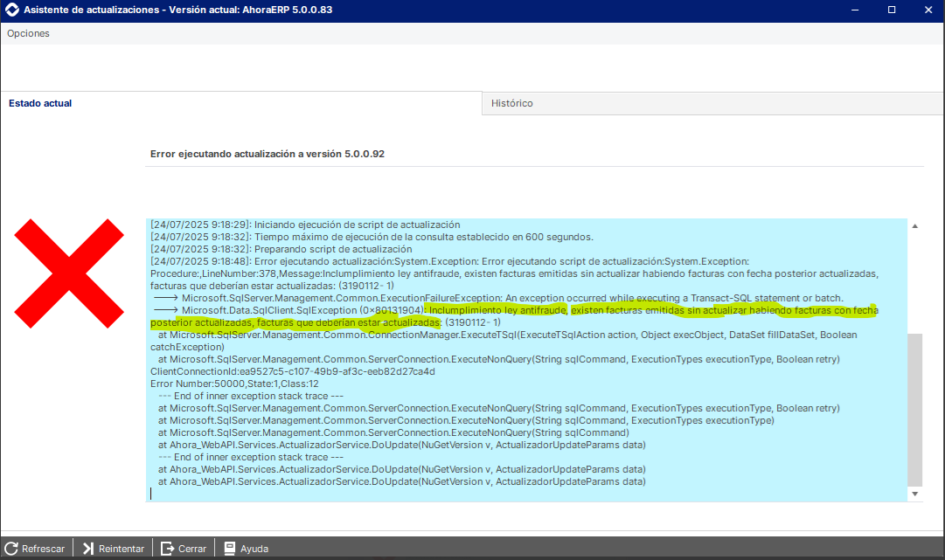Click the Cerrar button label
The height and width of the screenshot is (560, 945).
click(191, 549)
